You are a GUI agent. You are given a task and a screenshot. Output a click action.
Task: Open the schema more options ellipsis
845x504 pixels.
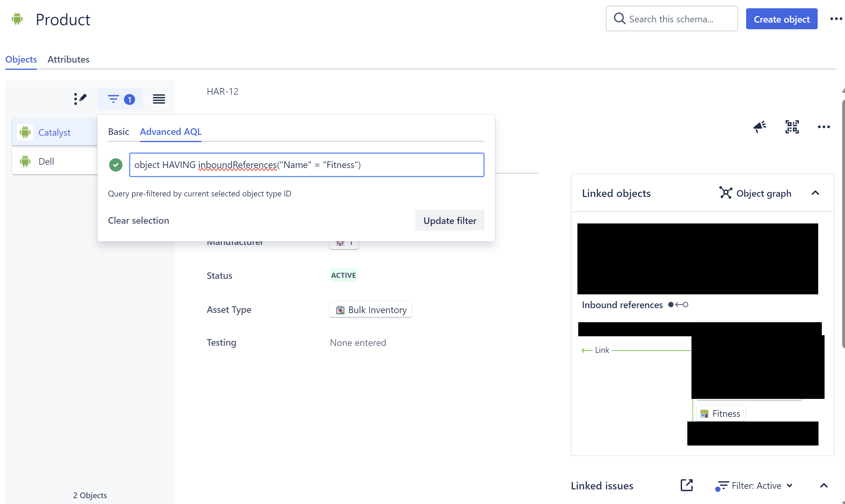point(836,19)
